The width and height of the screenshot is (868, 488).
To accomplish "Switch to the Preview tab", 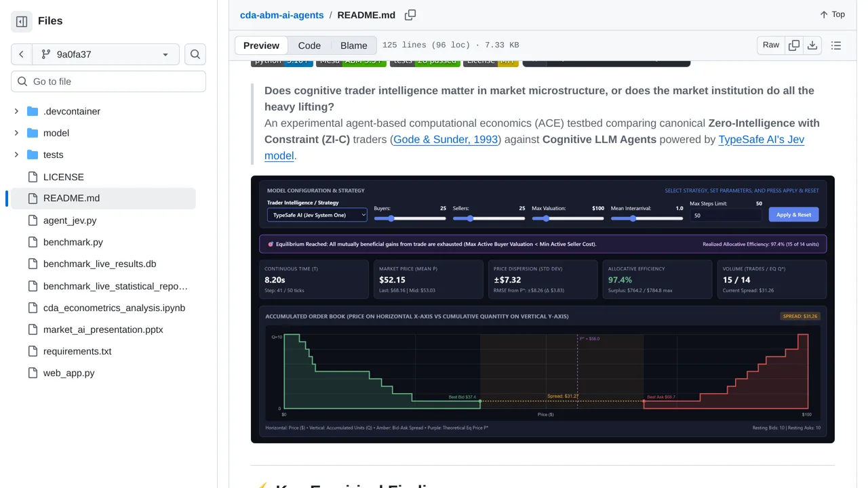I will (x=261, y=45).
